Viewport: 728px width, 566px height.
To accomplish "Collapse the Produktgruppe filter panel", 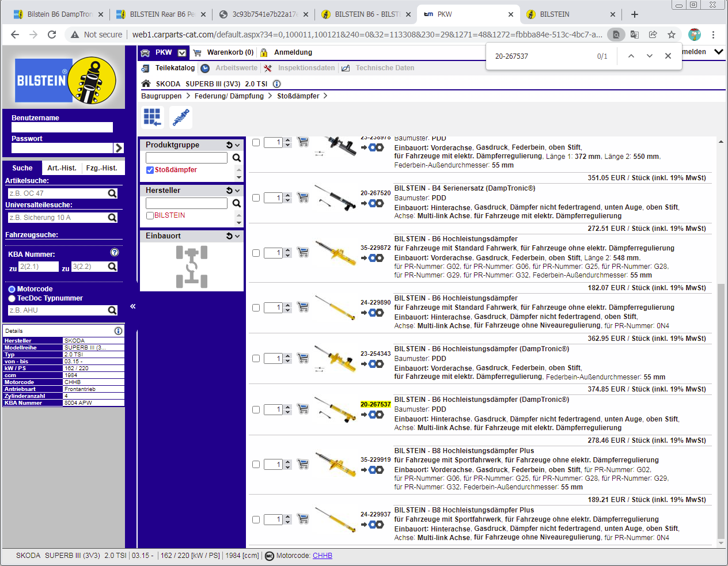I will [x=237, y=145].
